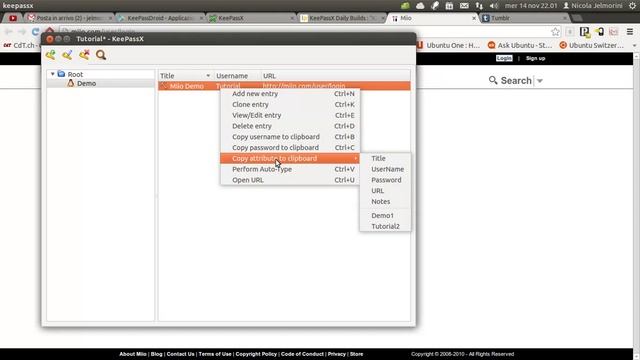Open Ask Ubuntu bookmark
Image resolution: width=640 pixels, height=360 pixels.
[520, 45]
